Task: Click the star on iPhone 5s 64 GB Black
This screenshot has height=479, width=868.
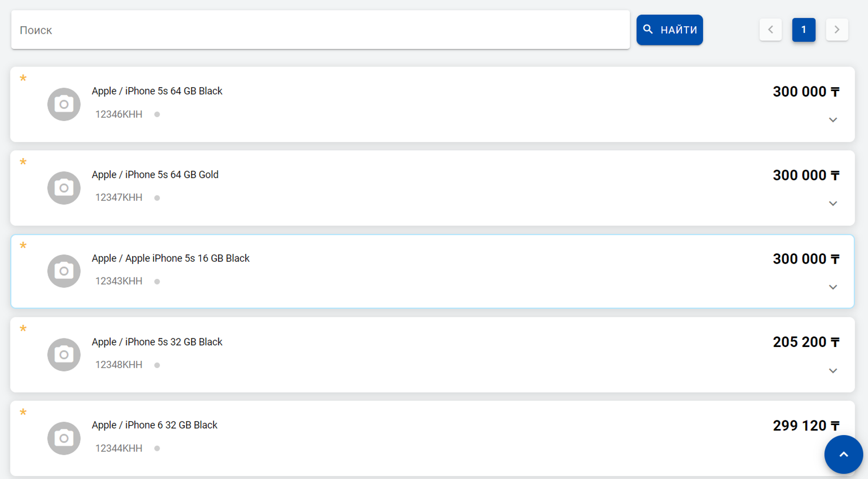Action: pos(23,79)
